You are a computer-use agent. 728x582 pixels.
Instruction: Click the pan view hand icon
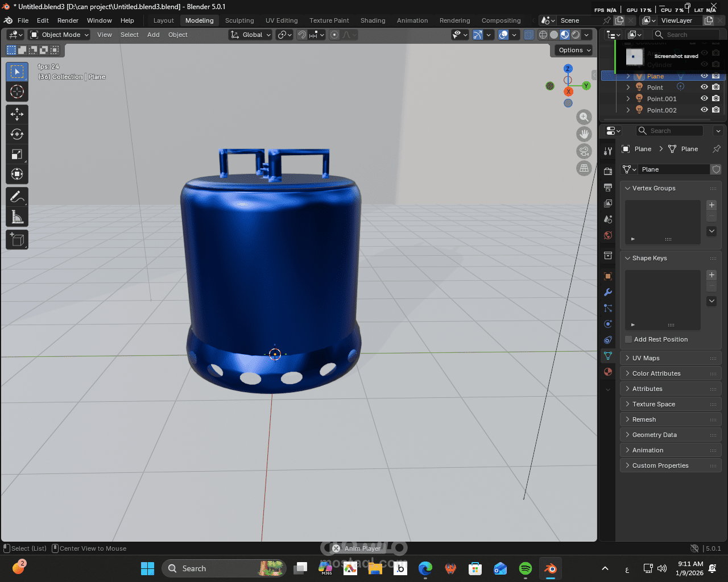584,134
